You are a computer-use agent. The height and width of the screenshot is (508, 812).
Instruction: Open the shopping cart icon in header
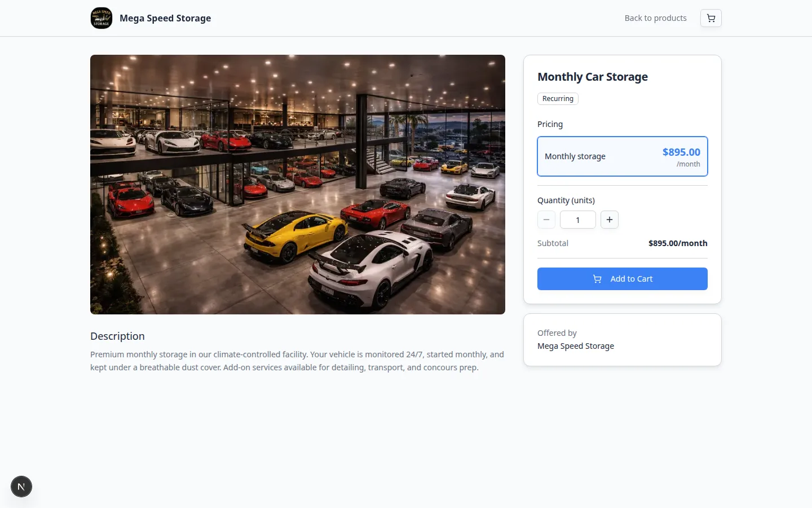pos(710,18)
